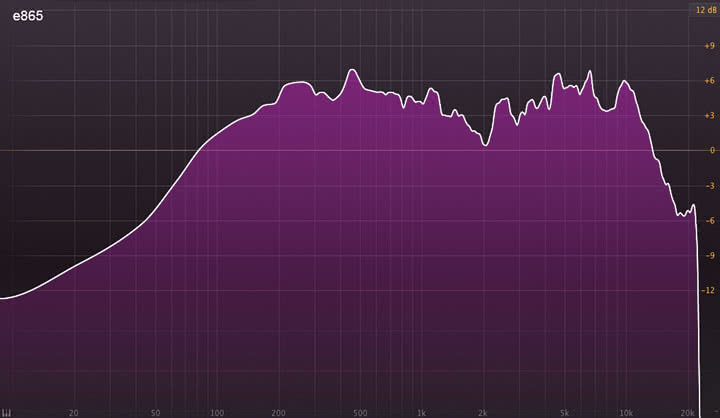Toggle the piano keyboard display icon
The height and width of the screenshot is (418, 720).
coord(6,413)
